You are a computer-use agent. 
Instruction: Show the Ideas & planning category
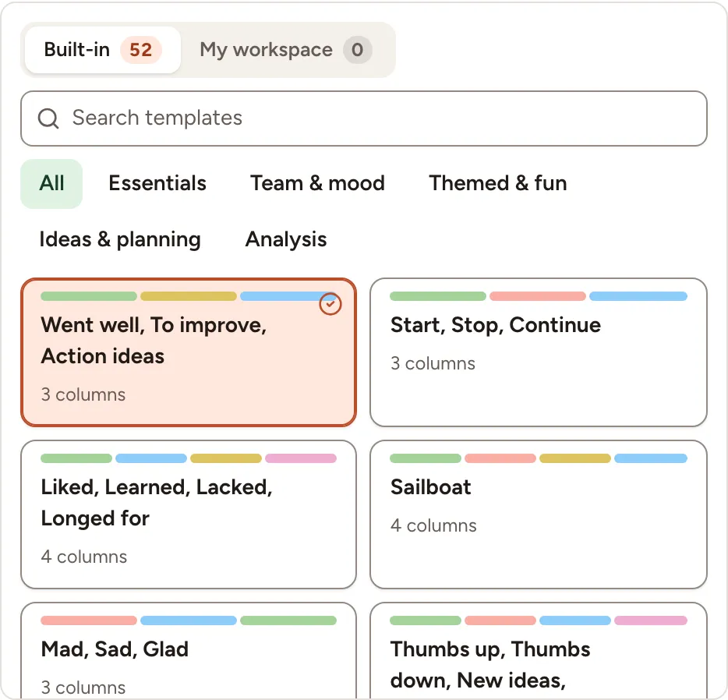[x=120, y=239]
